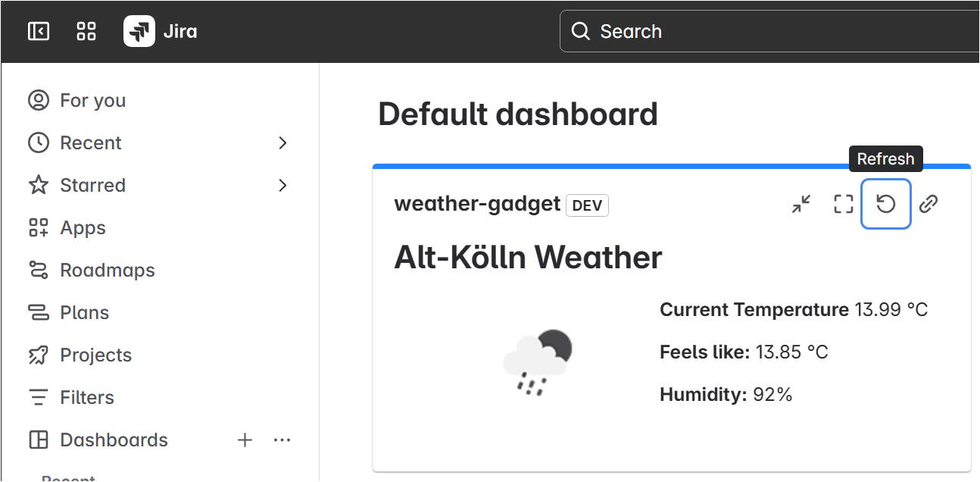Viewport: 980px width, 482px height.
Task: Open Roadmaps from the sidebar
Action: coord(107,270)
